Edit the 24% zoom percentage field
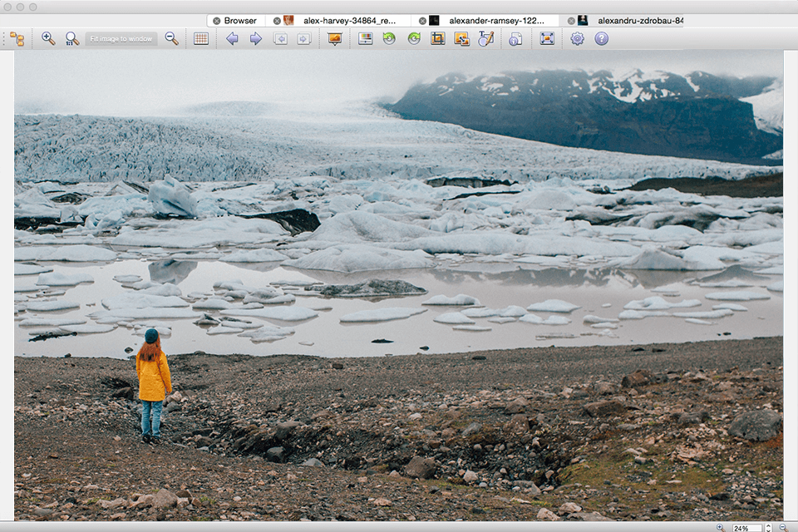Image resolution: width=798 pixels, height=532 pixels. [x=746, y=527]
